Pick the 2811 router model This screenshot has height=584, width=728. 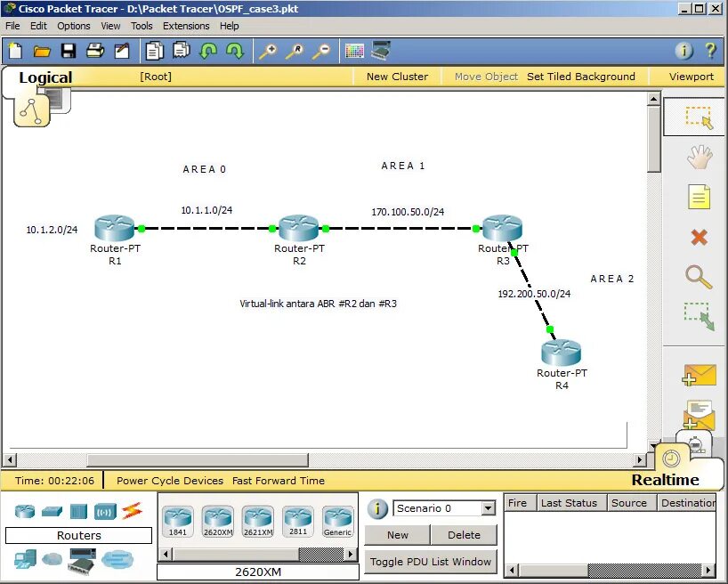(x=298, y=522)
